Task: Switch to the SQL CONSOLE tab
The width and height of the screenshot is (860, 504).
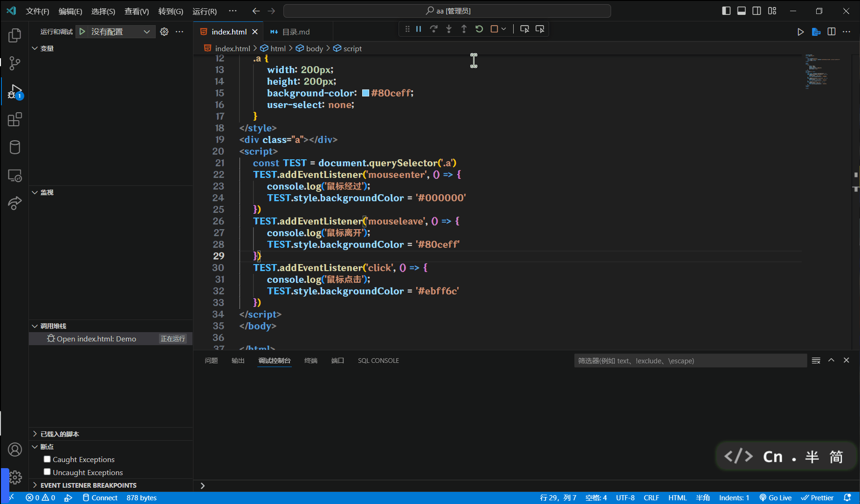Action: pos(378,361)
